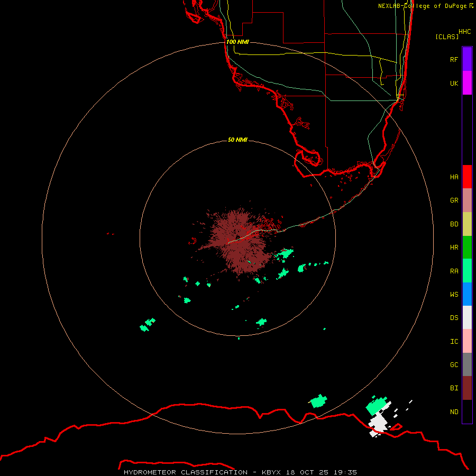
Task: Click the 18 OCT 25 date
Action: click(307, 472)
